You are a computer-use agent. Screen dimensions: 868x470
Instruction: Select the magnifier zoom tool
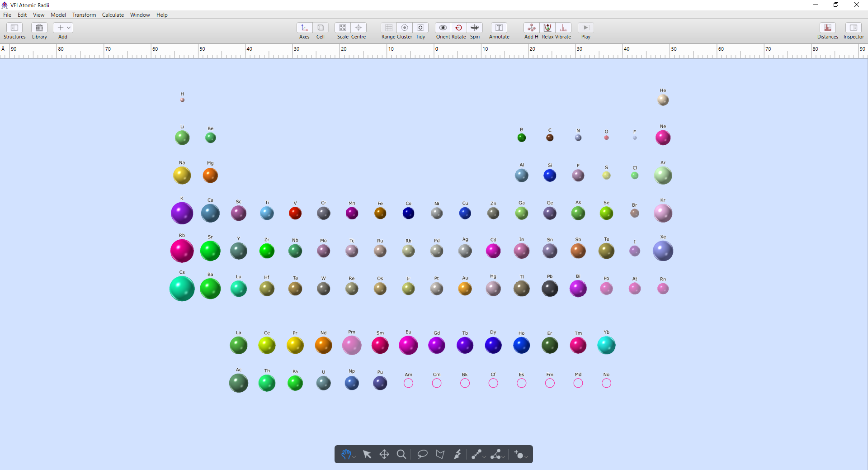pyautogui.click(x=401, y=454)
